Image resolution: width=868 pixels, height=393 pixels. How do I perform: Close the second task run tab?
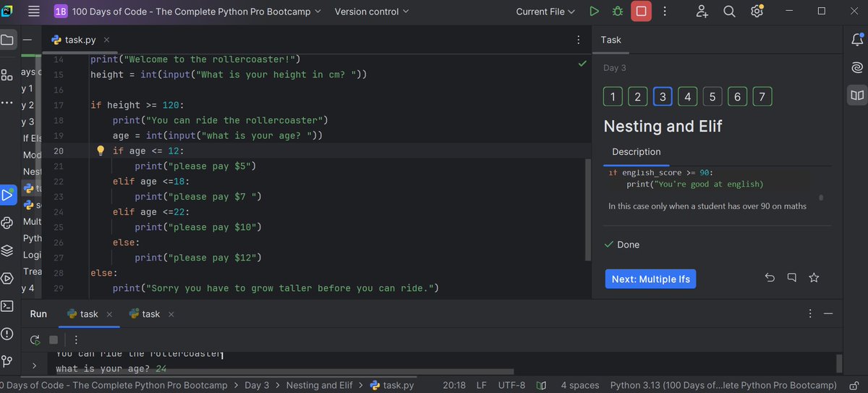pyautogui.click(x=171, y=314)
